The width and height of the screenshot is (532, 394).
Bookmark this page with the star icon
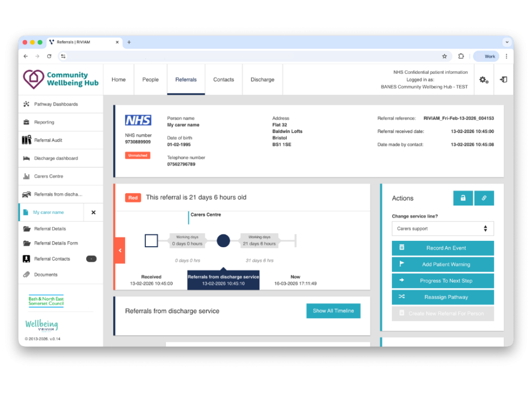point(445,56)
